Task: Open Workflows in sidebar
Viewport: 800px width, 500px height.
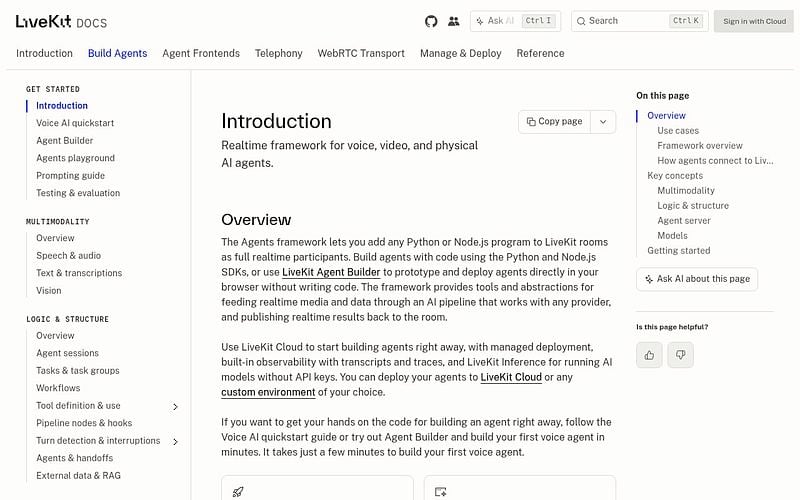Action: tap(58, 388)
